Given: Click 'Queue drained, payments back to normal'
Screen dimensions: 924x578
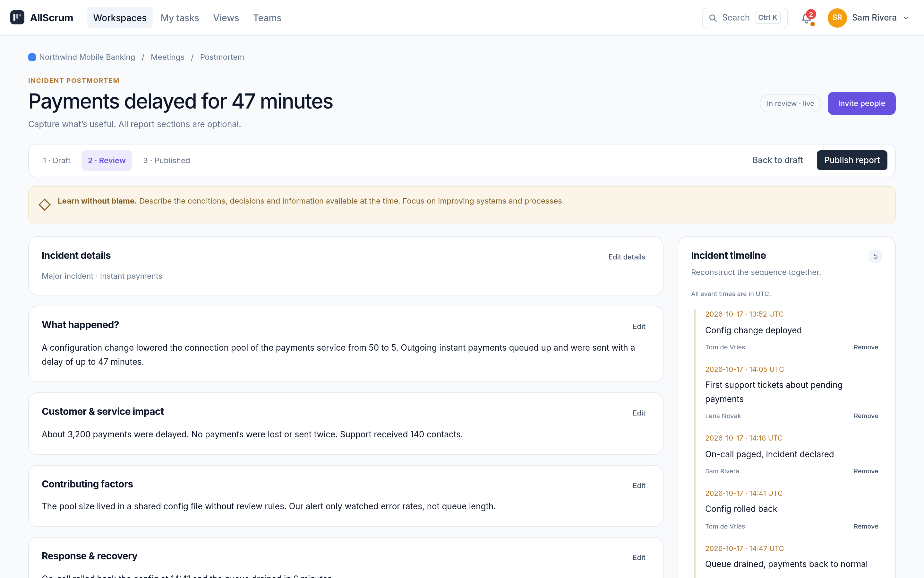Looking at the screenshot, I should (786, 565).
